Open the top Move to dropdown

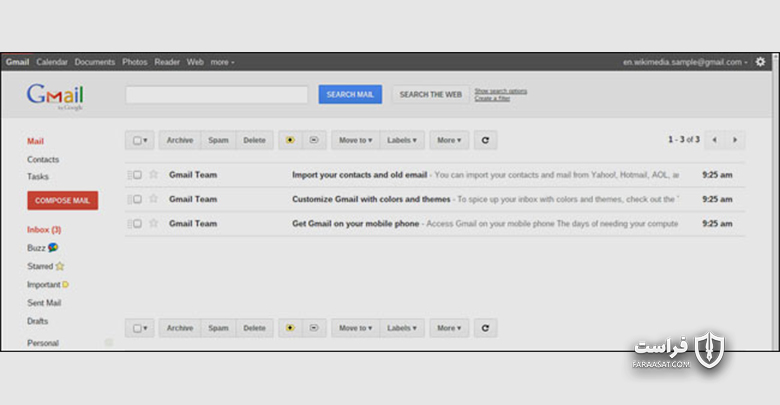pos(356,140)
